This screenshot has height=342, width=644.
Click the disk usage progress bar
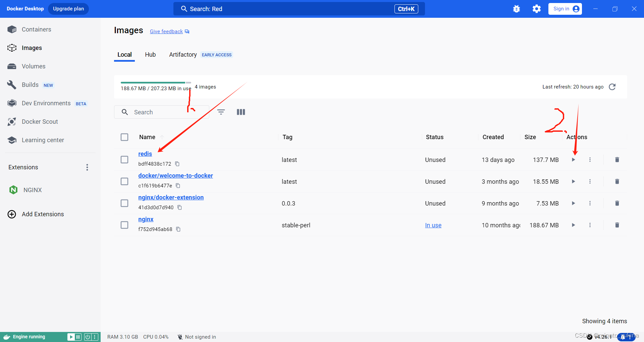point(156,82)
